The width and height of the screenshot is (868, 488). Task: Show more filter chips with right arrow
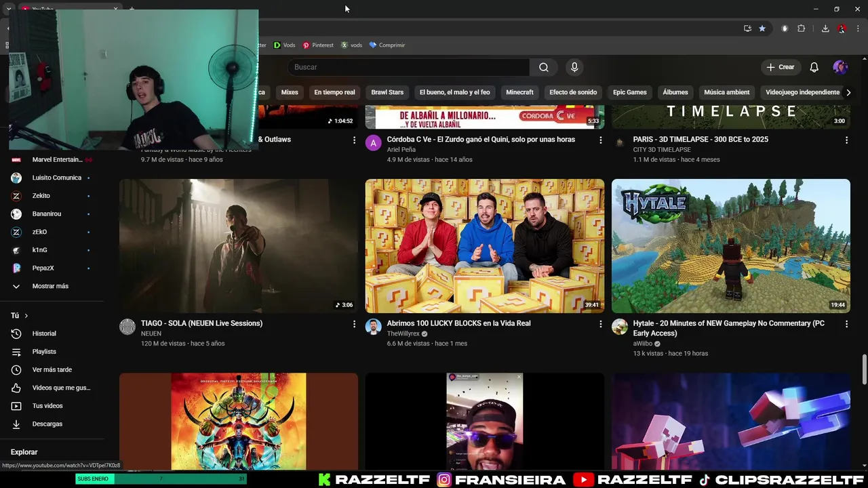[848, 92]
